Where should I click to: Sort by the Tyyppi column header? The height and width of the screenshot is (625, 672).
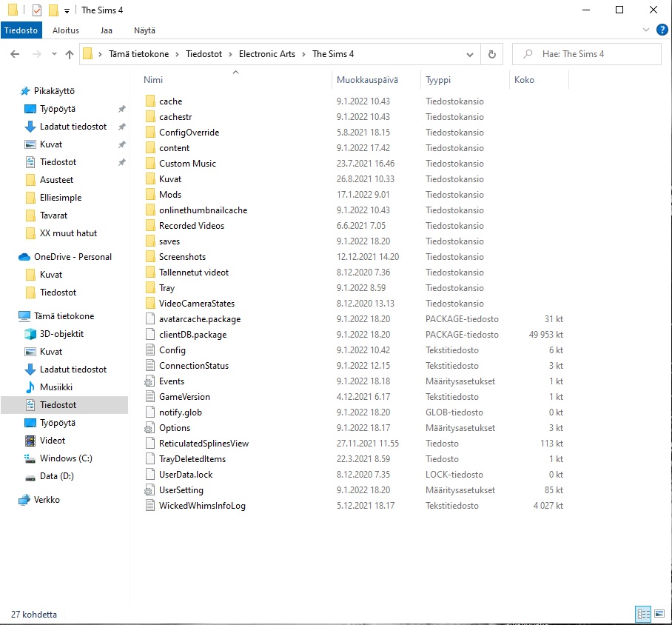coord(438,80)
